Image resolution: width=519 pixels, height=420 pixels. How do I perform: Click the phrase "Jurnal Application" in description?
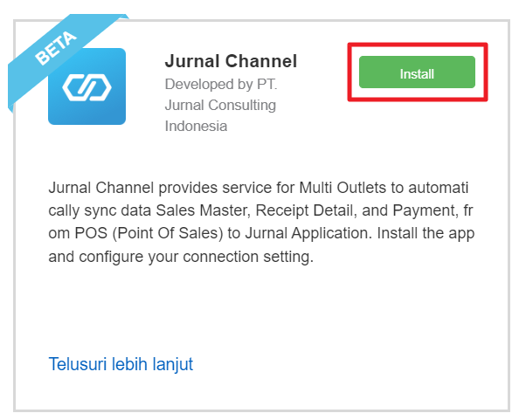[332, 233]
